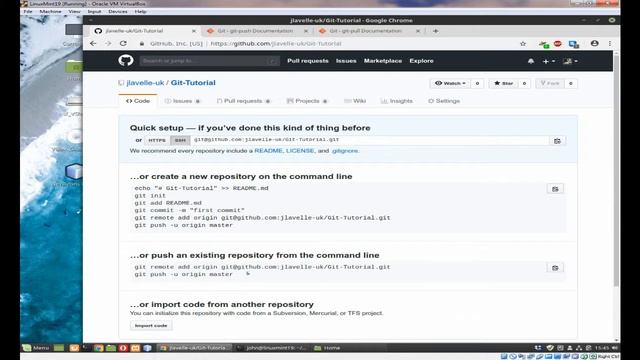Select the HTTPS protocol toggle

[157, 140]
